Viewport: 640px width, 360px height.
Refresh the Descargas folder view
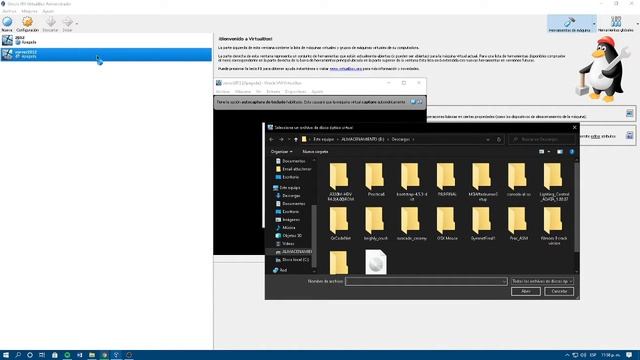pyautogui.click(x=499, y=140)
